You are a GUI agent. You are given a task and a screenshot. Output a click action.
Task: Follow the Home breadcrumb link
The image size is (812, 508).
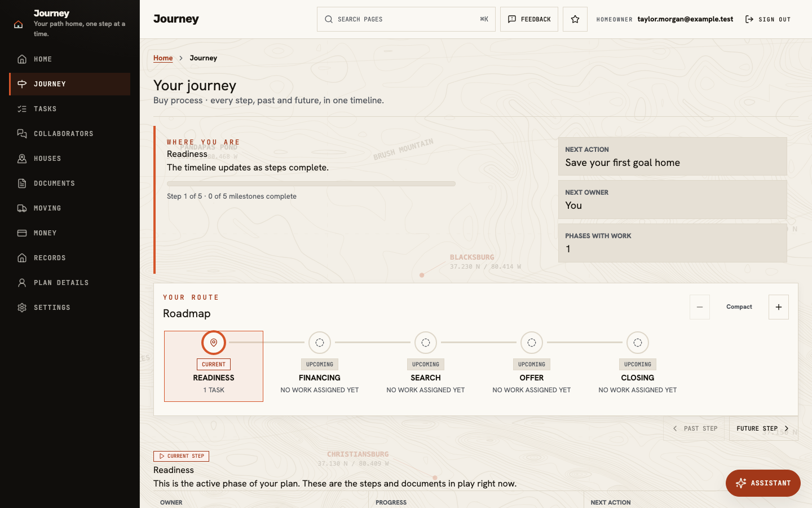163,58
